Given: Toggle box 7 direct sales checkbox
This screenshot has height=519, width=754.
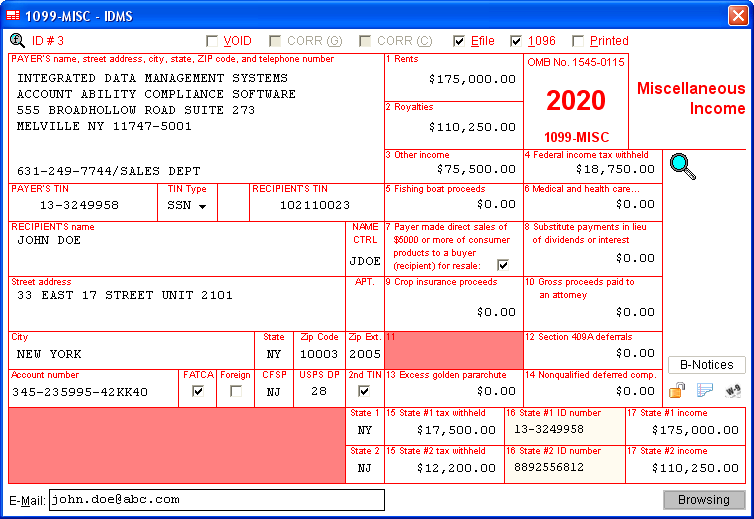Looking at the screenshot, I should coord(503,265).
